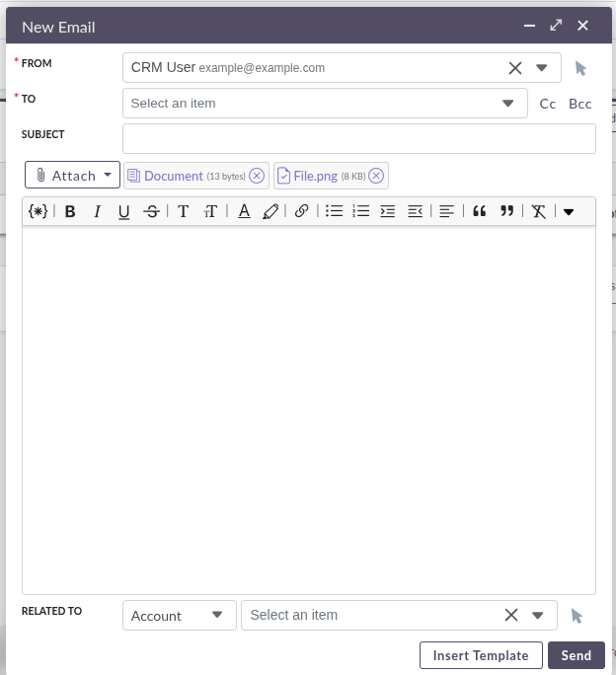
Task: Insert a variable placeholder with the braces icon
Action: tap(38, 211)
